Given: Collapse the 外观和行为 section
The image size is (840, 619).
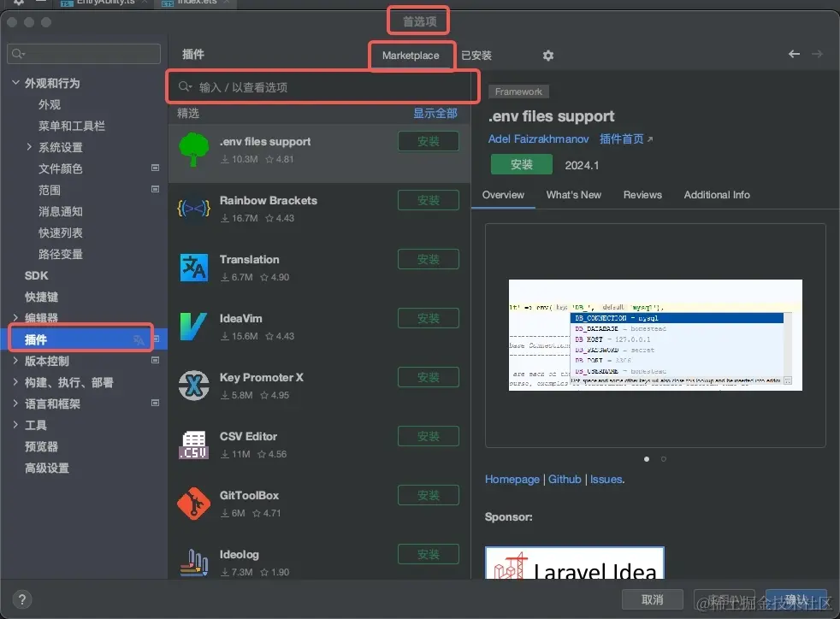Looking at the screenshot, I should (x=15, y=82).
